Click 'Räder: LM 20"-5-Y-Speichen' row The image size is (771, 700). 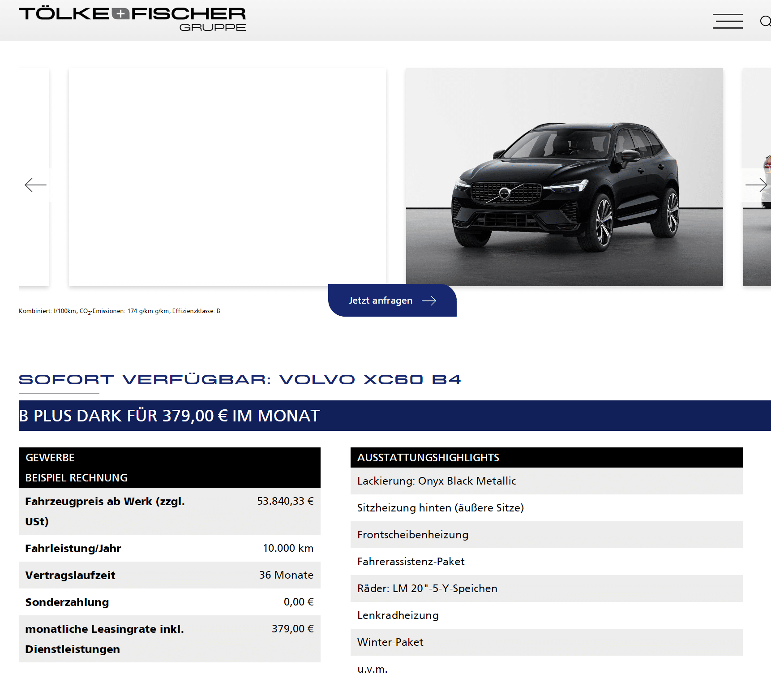547,588
